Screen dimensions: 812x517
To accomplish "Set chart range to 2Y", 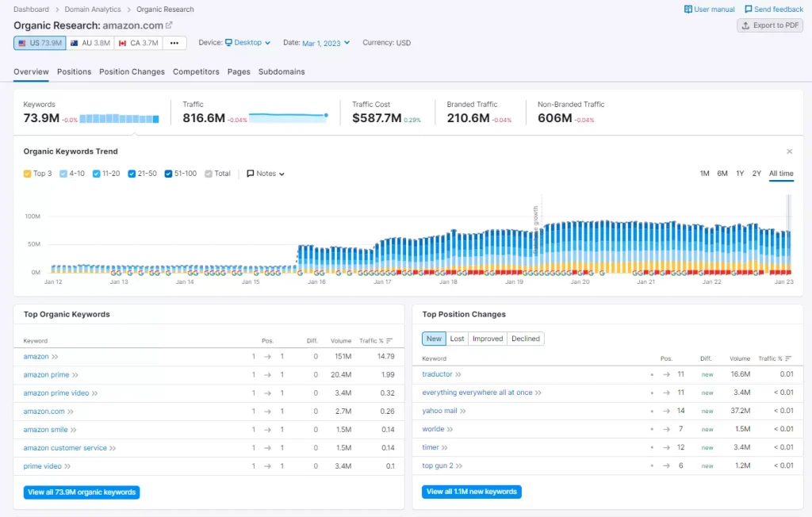I will pos(756,174).
